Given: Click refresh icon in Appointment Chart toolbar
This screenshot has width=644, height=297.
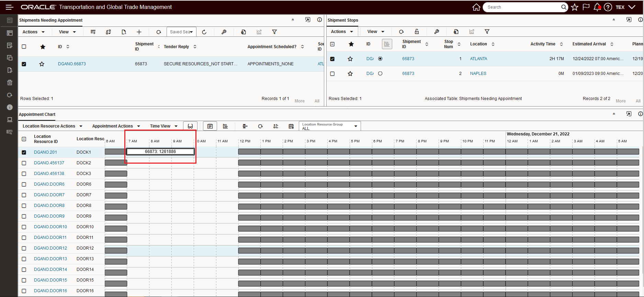Looking at the screenshot, I should tap(260, 126).
